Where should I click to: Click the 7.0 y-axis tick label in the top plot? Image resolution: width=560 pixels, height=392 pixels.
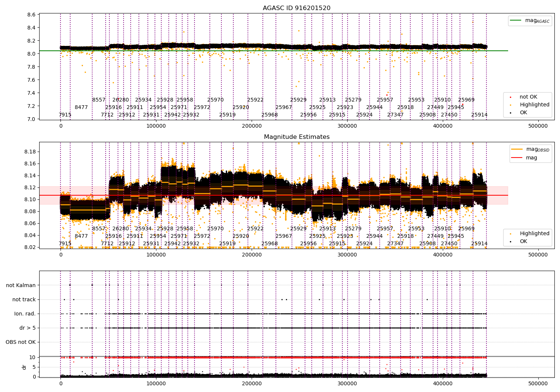click(x=31, y=119)
